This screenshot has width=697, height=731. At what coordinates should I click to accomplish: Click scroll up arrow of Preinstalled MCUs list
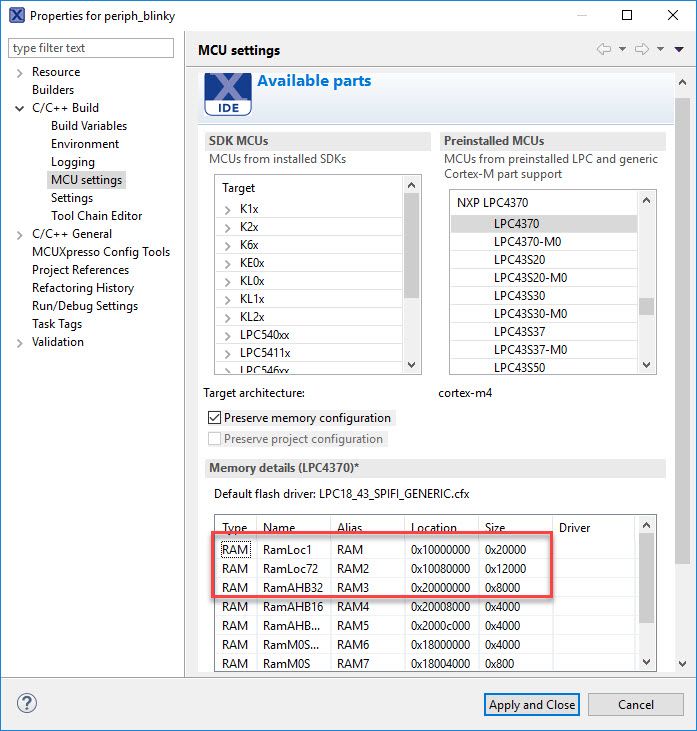tap(646, 200)
